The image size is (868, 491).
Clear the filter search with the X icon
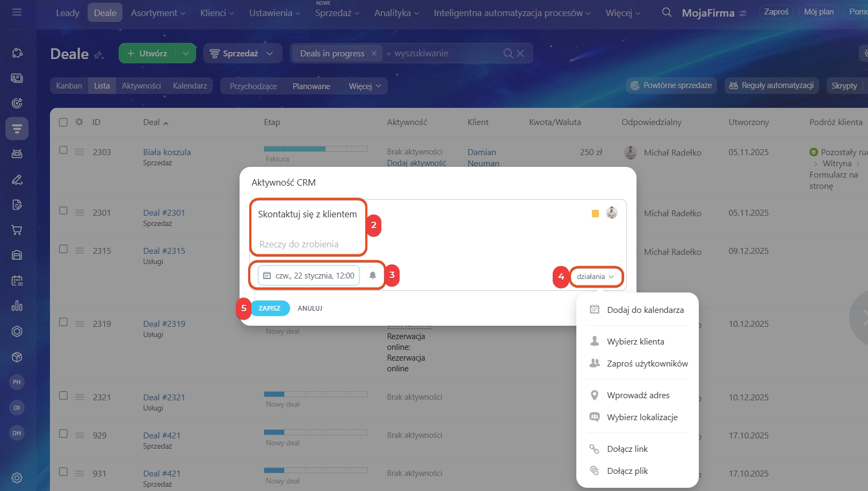click(520, 53)
